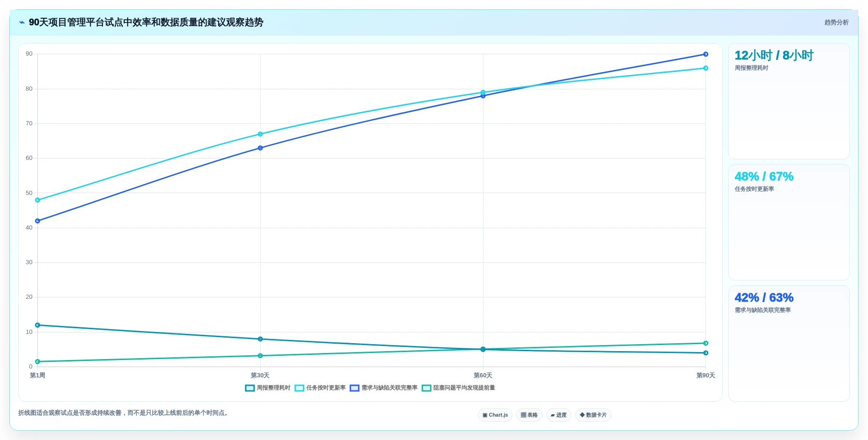Image resolution: width=868 pixels, height=440 pixels.
Task: Toggle the 任务按时更新率 legend series
Action: pos(320,388)
